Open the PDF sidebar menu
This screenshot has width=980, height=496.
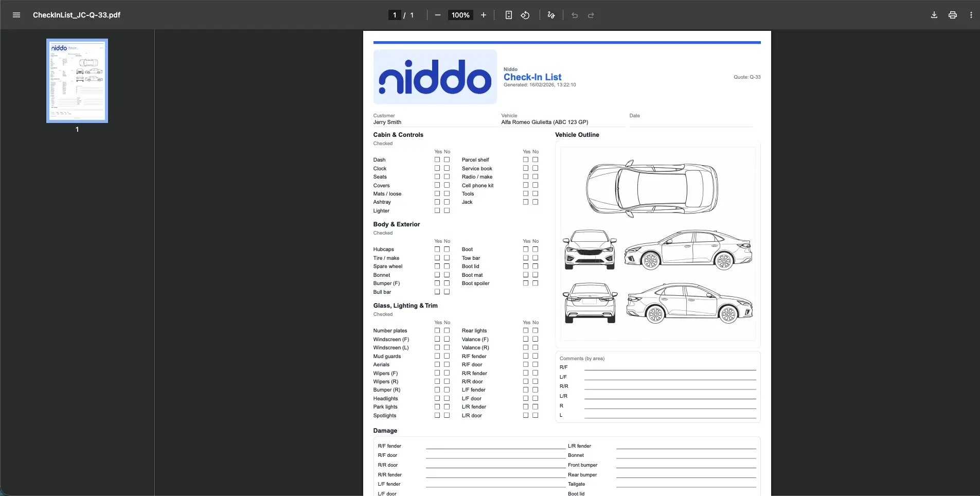point(16,15)
